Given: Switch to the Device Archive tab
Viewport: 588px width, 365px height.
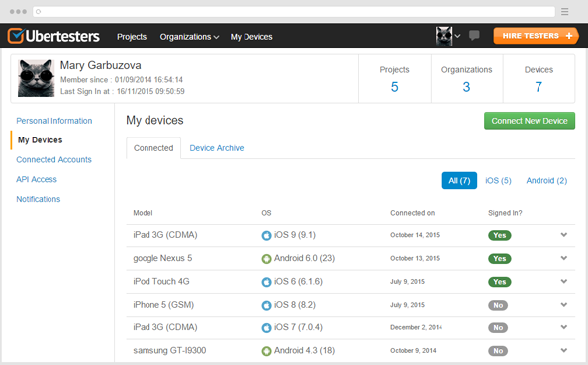Looking at the screenshot, I should click(x=217, y=148).
